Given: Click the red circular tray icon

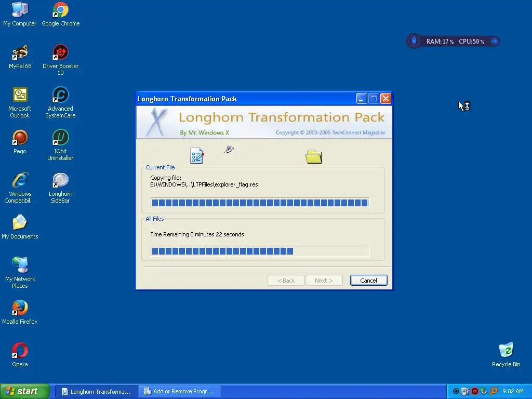Looking at the screenshot, I should pyautogui.click(x=475, y=391).
